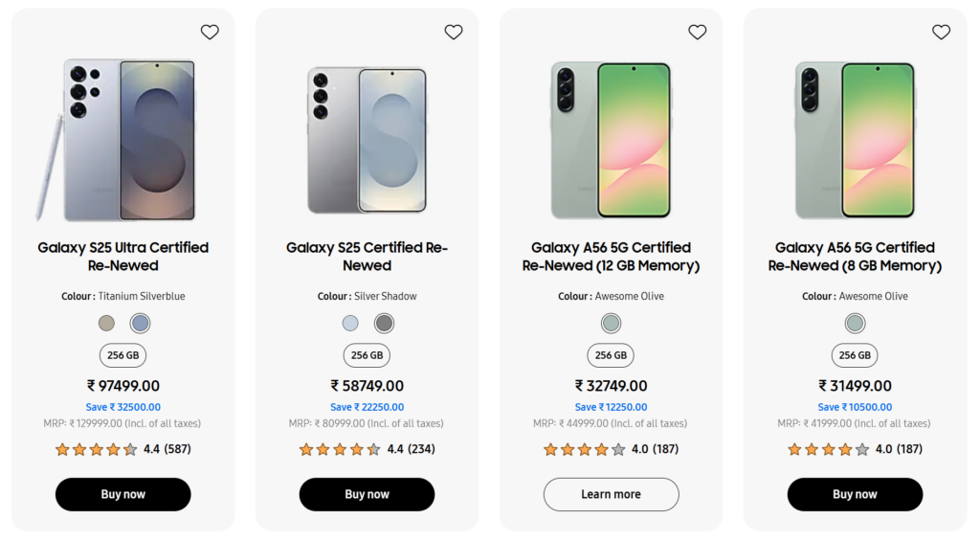
Task: Choose 256 GB option on Galaxy S25 card
Action: click(x=367, y=355)
